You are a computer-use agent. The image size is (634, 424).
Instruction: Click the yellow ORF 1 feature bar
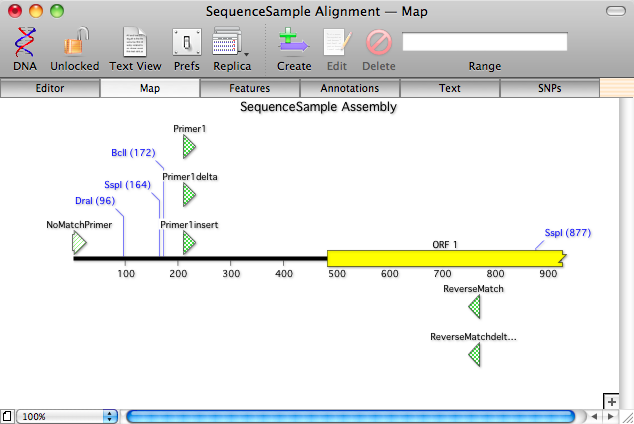(445, 259)
